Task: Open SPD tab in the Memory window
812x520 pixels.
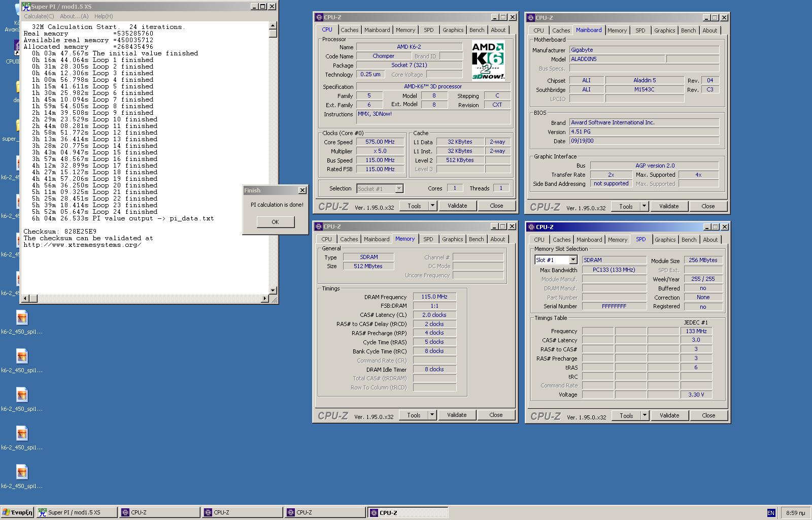Action: click(x=428, y=239)
